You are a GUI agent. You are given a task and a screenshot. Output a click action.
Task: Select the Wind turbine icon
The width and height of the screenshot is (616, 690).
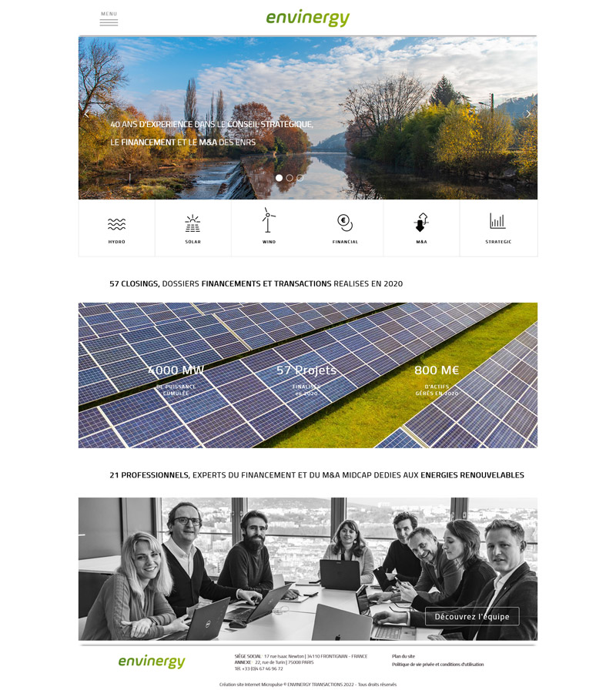coord(269,220)
